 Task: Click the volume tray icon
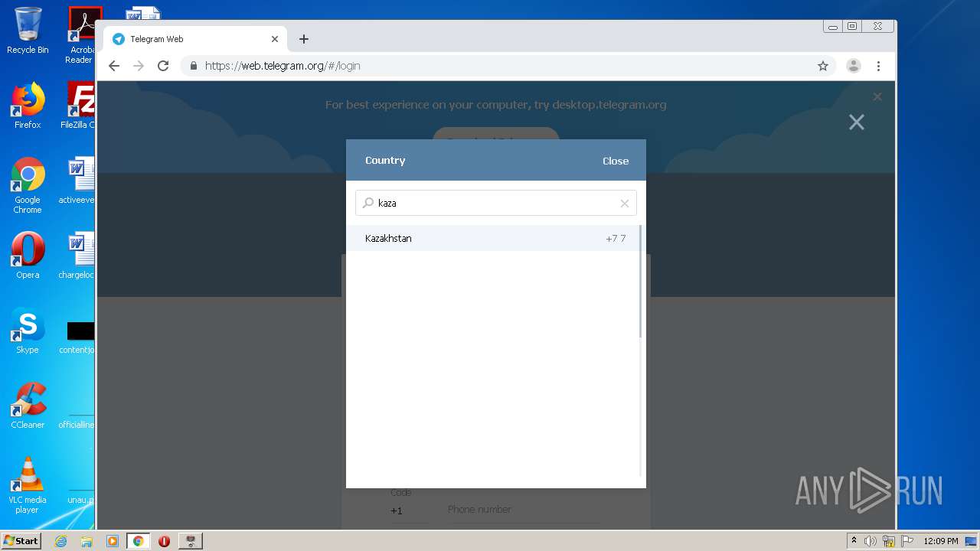pos(871,541)
